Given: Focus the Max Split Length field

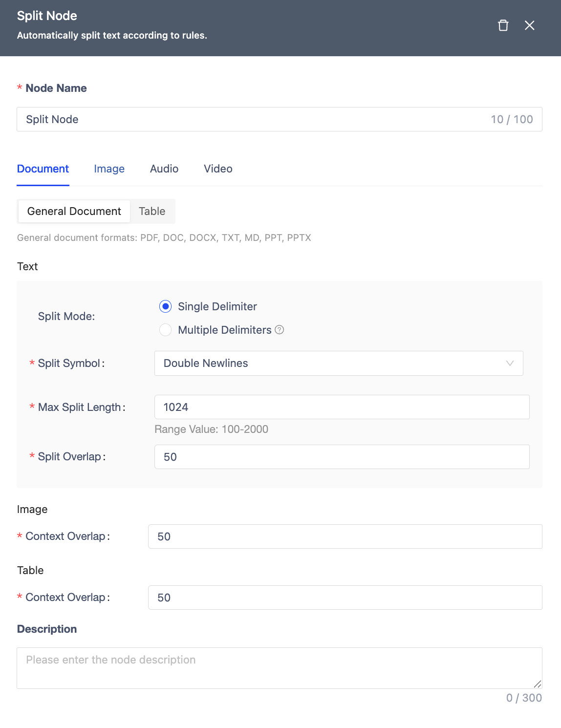Looking at the screenshot, I should point(342,407).
